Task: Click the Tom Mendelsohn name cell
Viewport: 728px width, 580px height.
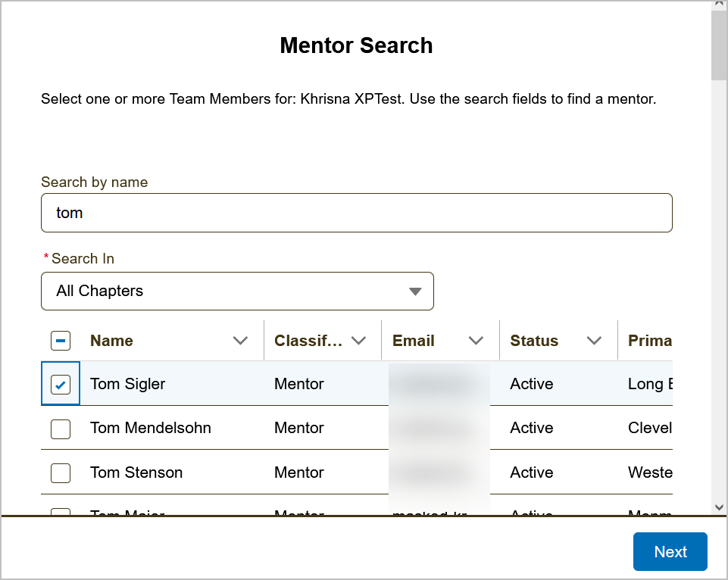Action: pos(151,429)
